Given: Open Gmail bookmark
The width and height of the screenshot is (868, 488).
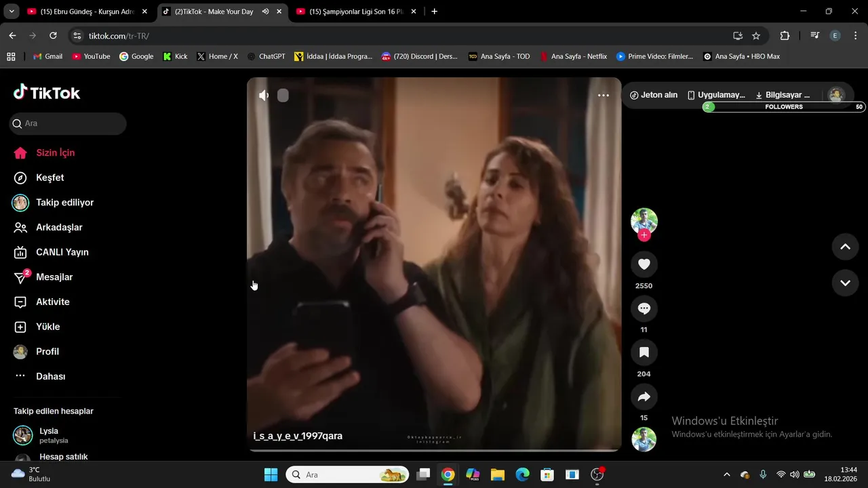Looking at the screenshot, I should point(47,56).
